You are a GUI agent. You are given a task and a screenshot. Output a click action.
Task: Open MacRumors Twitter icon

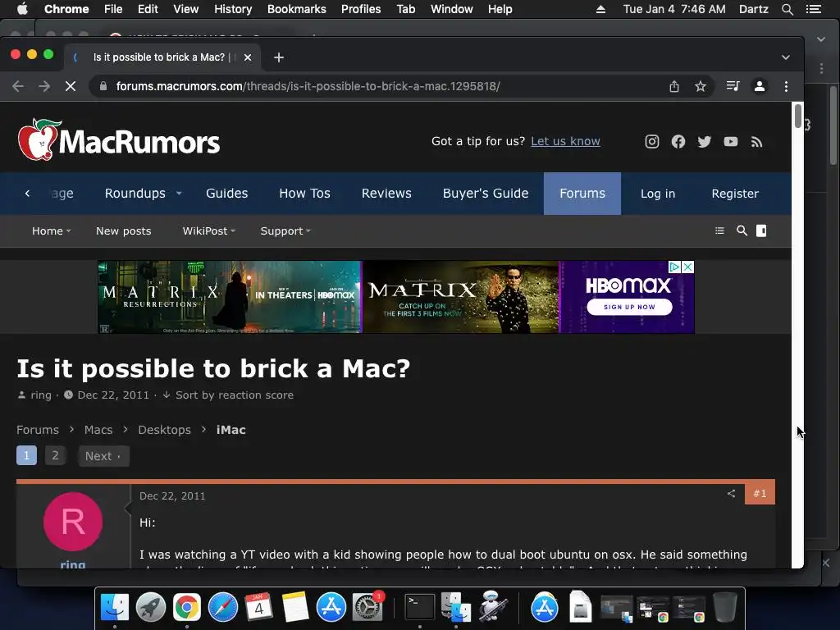705,141
